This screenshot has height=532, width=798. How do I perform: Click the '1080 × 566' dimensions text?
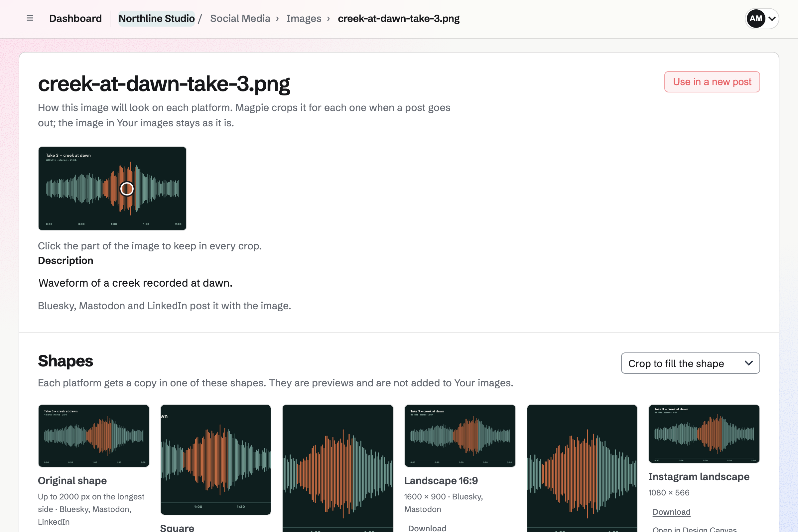pos(669,492)
